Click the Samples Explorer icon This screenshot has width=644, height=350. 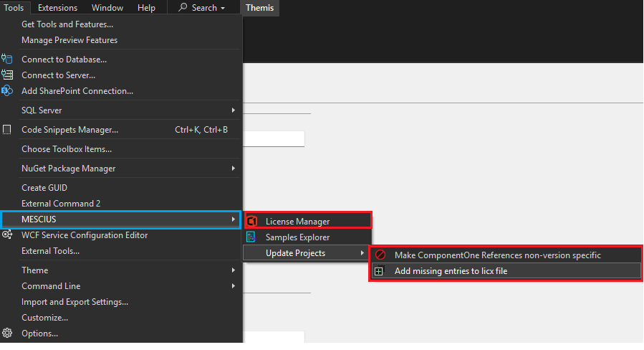[251, 237]
